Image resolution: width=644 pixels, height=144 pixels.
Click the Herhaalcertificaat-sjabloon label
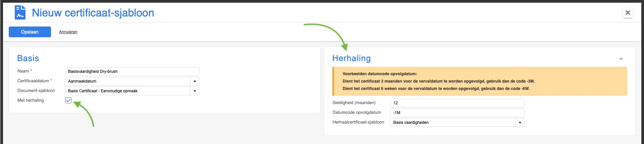(358, 122)
